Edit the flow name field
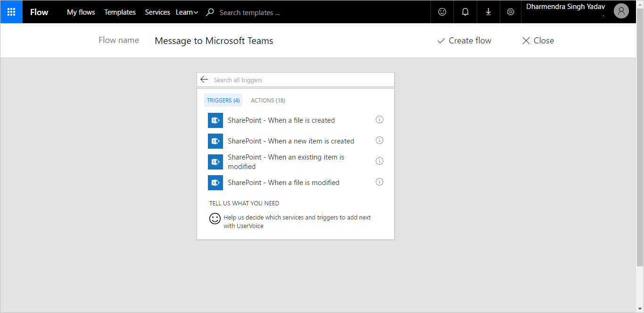The width and height of the screenshot is (644, 313). 214,41
